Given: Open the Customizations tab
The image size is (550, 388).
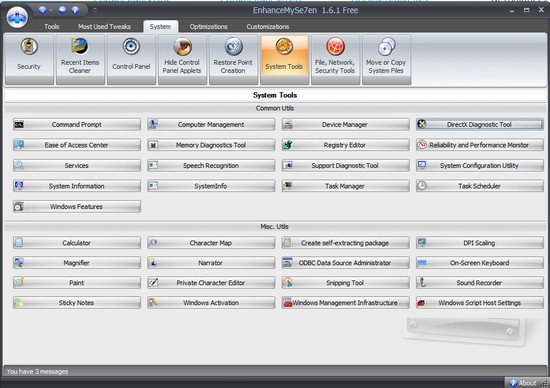Looking at the screenshot, I should (268, 27).
